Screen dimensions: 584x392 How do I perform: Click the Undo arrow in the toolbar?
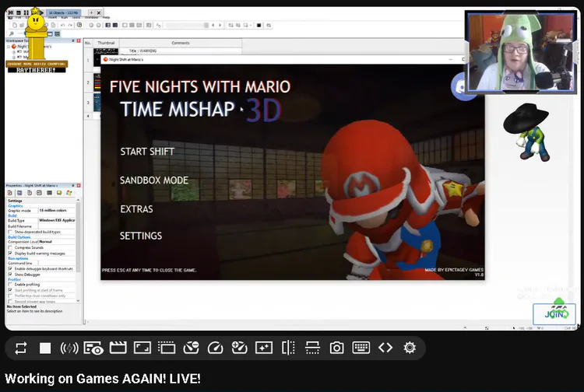(62, 26)
